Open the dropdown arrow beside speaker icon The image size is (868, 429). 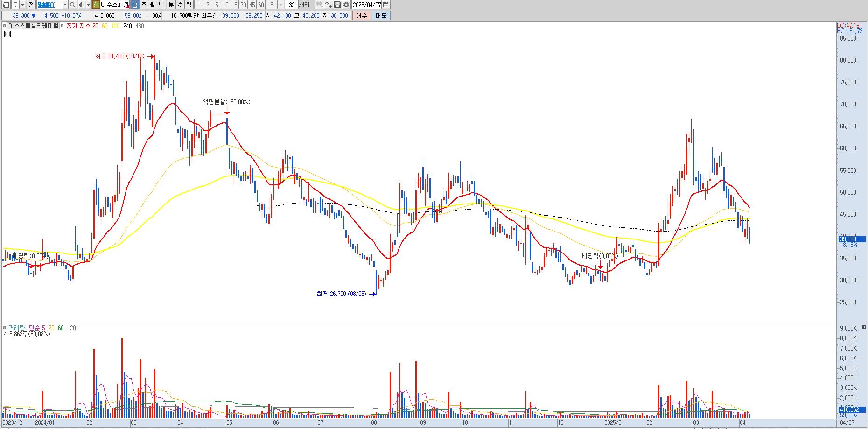[88, 5]
